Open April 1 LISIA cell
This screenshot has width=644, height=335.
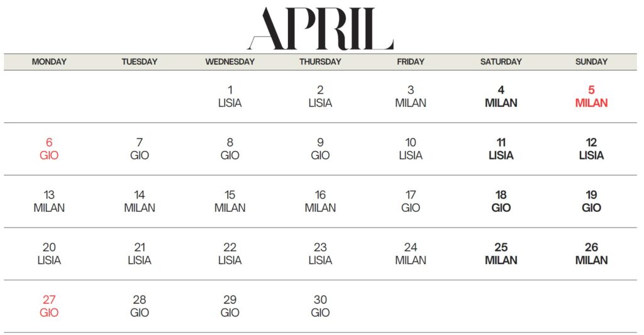click(230, 96)
